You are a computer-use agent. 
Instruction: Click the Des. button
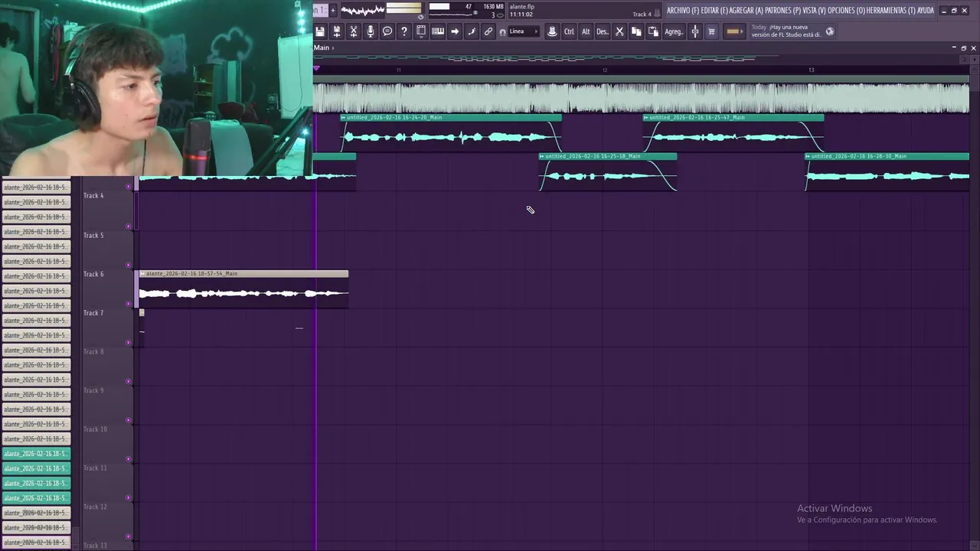pos(603,31)
